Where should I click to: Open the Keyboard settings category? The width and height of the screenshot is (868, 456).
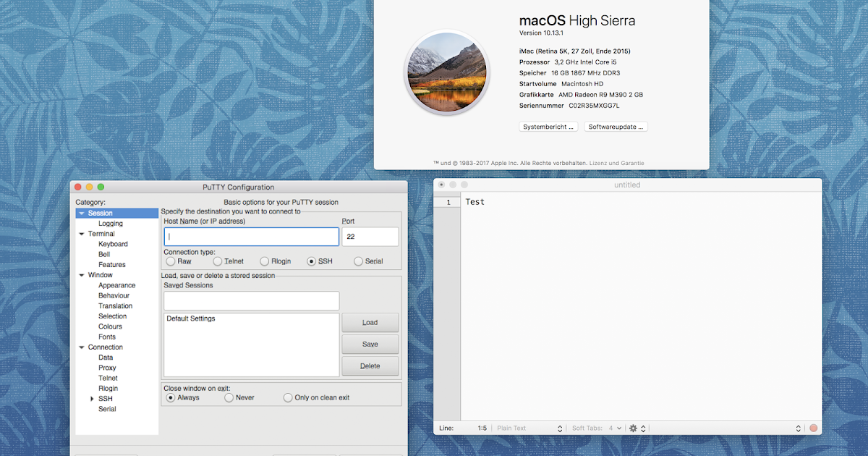[x=113, y=244]
